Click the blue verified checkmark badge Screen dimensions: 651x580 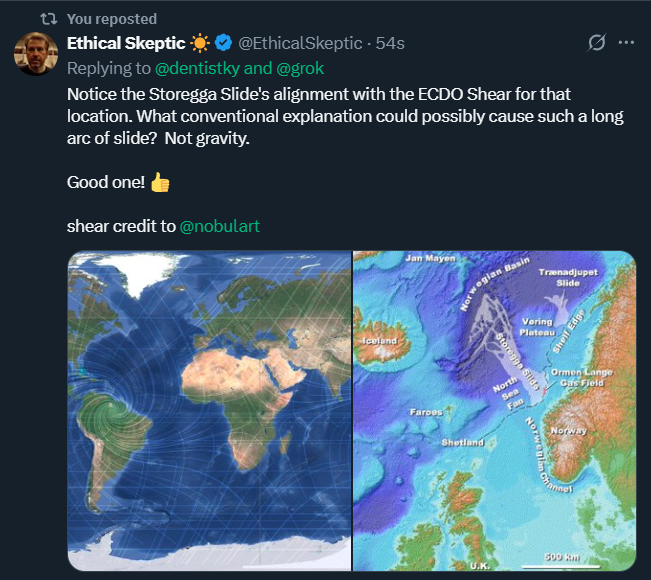[225, 43]
